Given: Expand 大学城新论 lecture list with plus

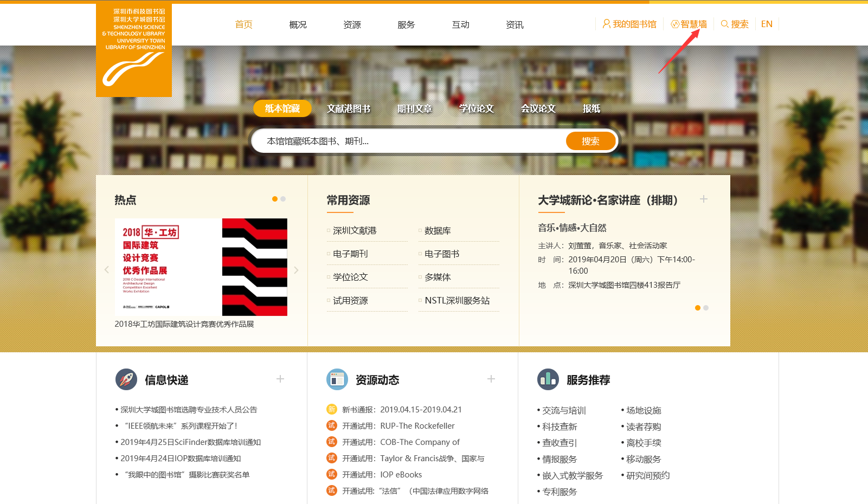Looking at the screenshot, I should point(704,199).
